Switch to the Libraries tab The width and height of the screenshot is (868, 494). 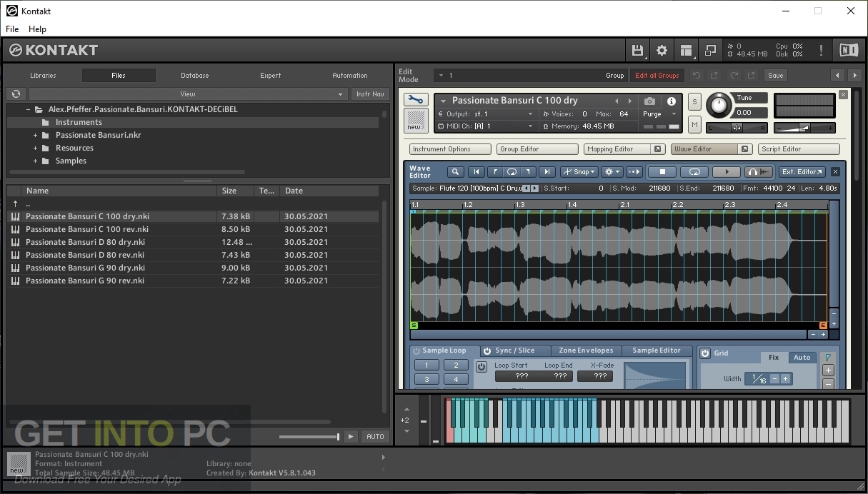coord(43,75)
